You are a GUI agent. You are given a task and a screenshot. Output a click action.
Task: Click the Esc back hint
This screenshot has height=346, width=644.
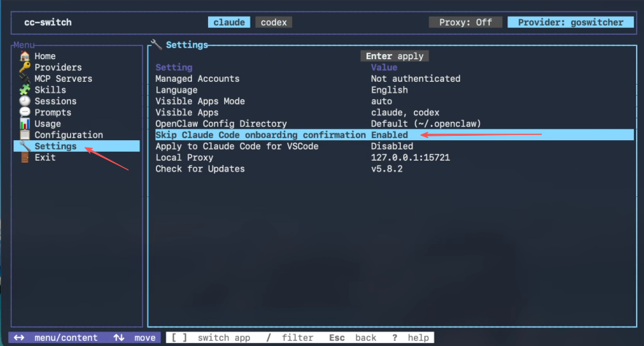click(353, 337)
